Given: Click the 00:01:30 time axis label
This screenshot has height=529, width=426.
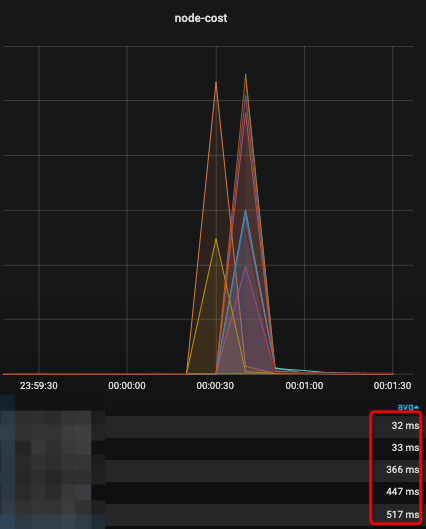Looking at the screenshot, I should coord(392,386).
